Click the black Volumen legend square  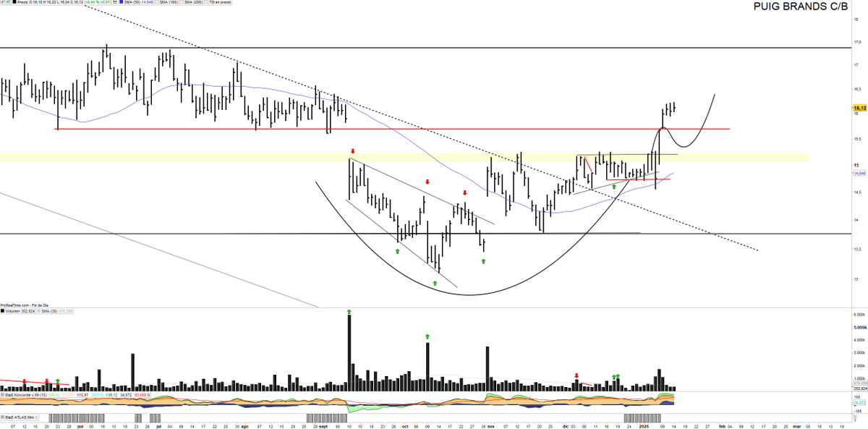(4, 310)
